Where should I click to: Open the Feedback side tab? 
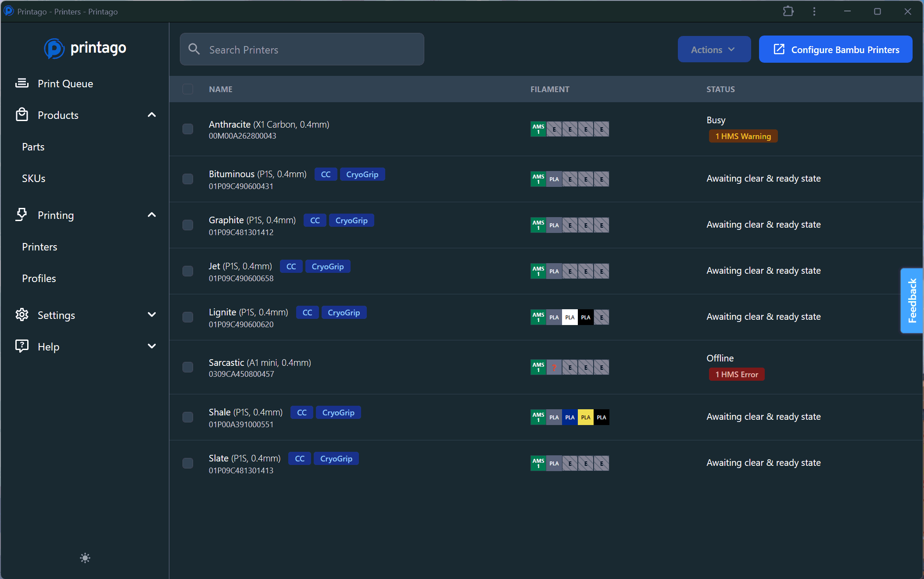[x=912, y=301]
